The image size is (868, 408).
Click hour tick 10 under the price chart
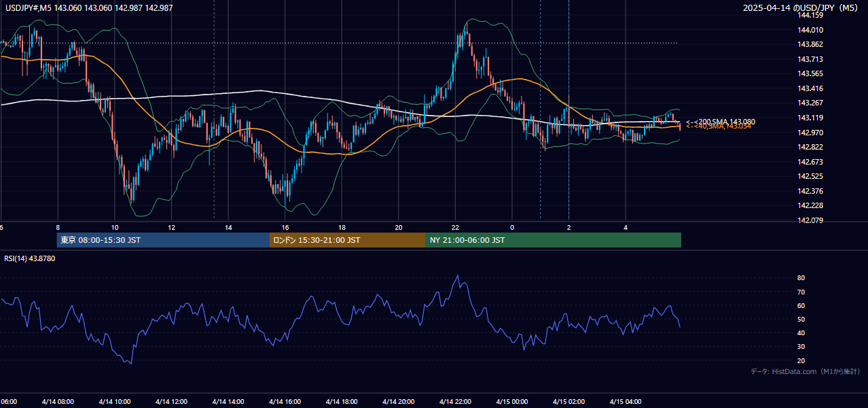click(x=115, y=227)
